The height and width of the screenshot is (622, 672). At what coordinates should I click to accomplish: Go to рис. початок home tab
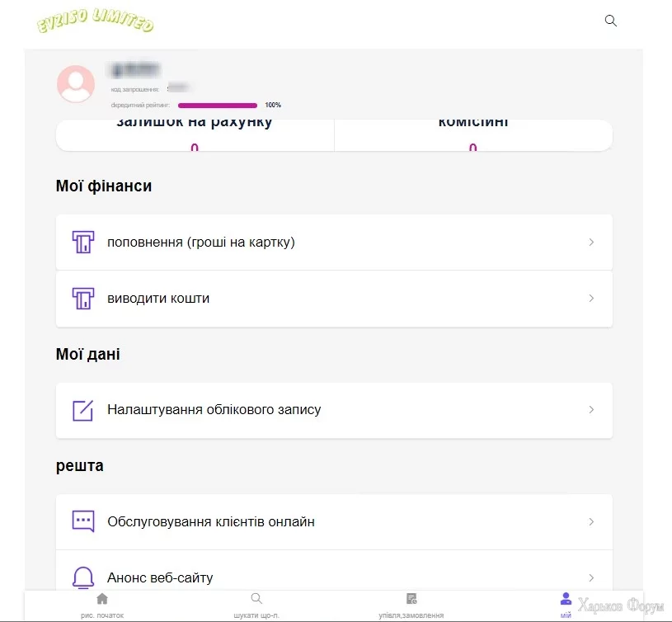click(102, 606)
